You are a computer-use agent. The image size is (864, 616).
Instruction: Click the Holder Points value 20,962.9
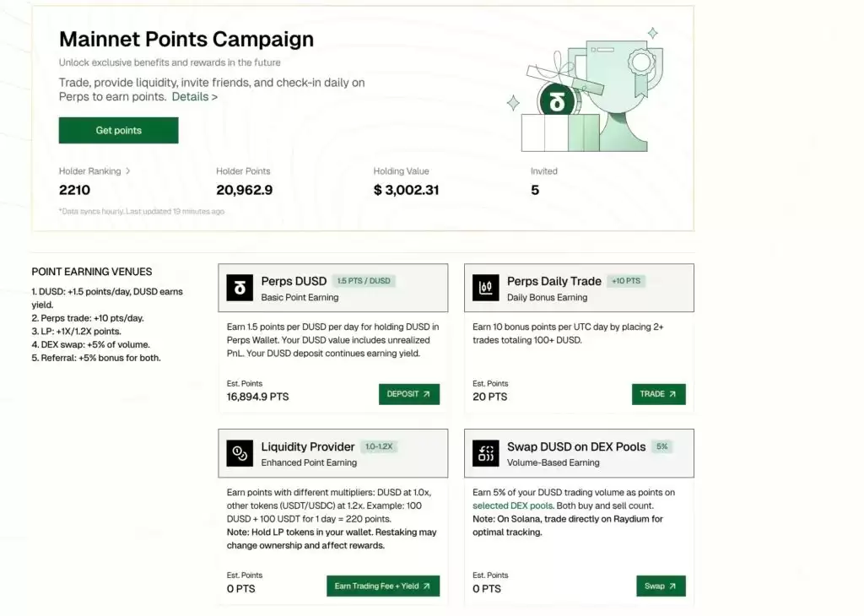click(x=244, y=190)
